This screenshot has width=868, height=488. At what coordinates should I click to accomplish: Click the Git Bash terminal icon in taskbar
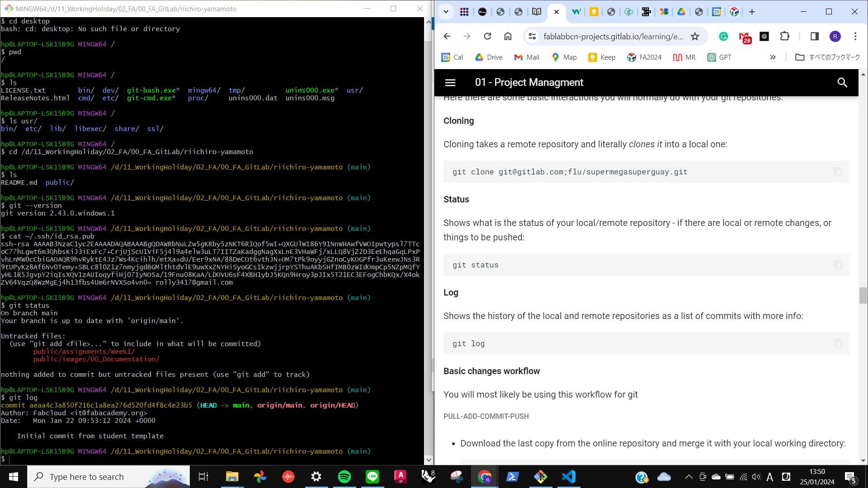pos(541,477)
